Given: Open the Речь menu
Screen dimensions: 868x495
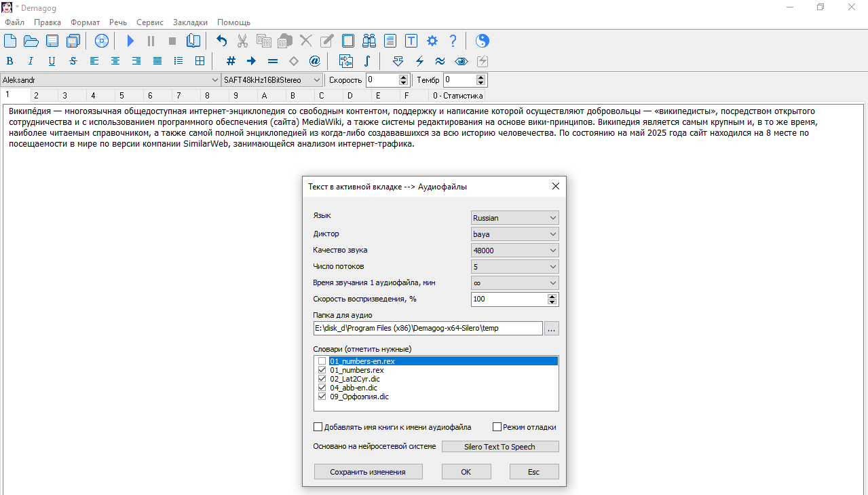Looking at the screenshot, I should coord(117,22).
